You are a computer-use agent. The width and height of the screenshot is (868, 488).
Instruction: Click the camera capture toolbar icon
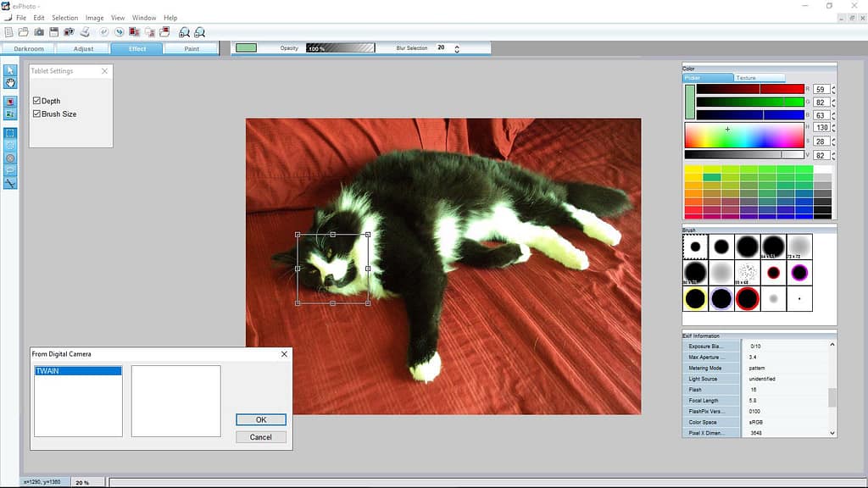pyautogui.click(x=38, y=32)
